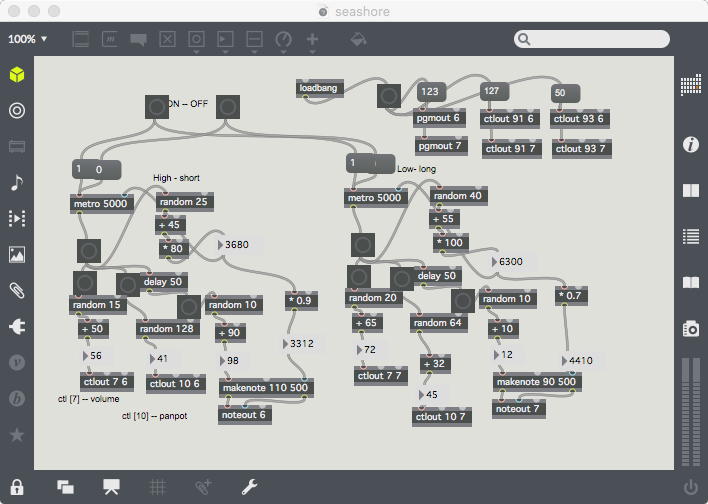
Task: Click the loadbang object
Action: pyautogui.click(x=319, y=89)
